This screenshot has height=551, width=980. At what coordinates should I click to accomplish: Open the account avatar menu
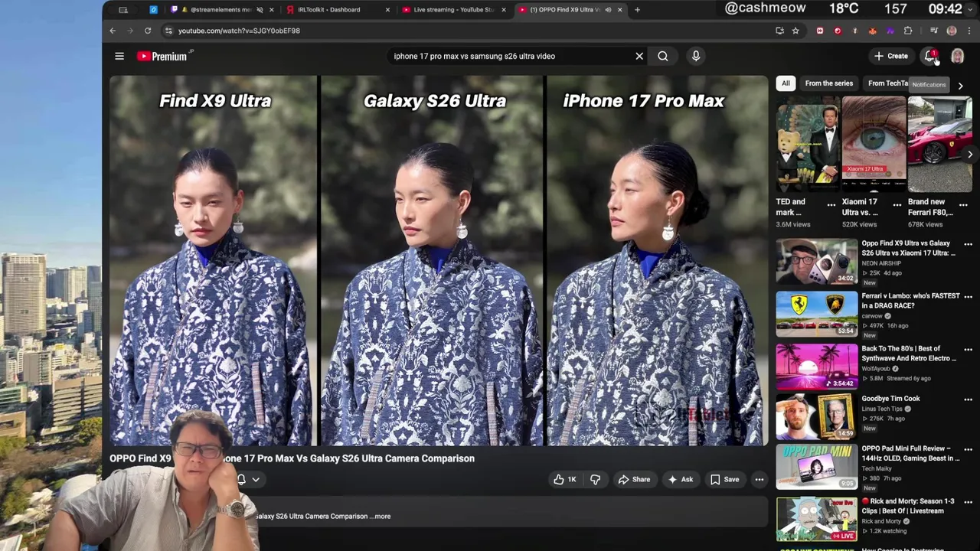click(x=957, y=56)
